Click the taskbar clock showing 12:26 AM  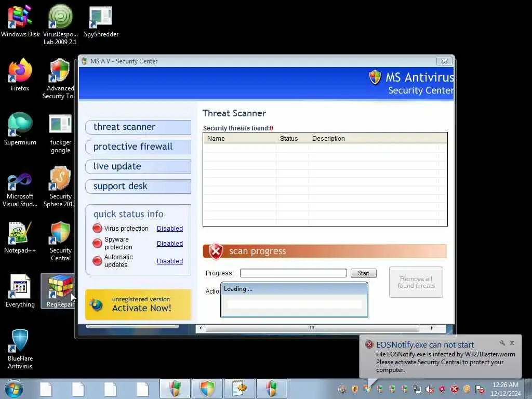505,389
